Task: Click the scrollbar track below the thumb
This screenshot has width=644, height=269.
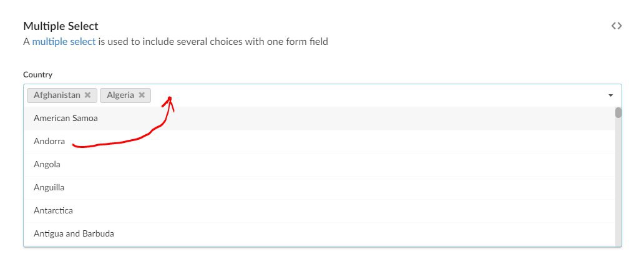Action: tap(618, 182)
